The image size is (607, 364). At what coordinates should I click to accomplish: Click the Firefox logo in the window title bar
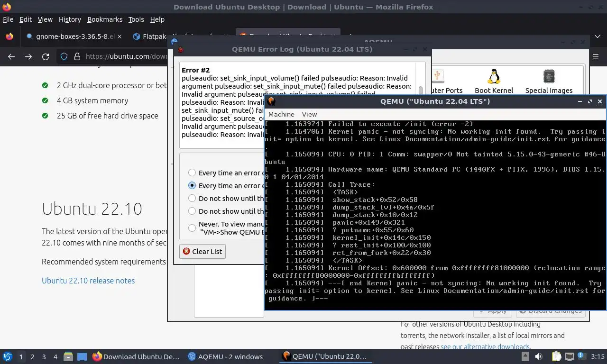pyautogui.click(x=7, y=7)
